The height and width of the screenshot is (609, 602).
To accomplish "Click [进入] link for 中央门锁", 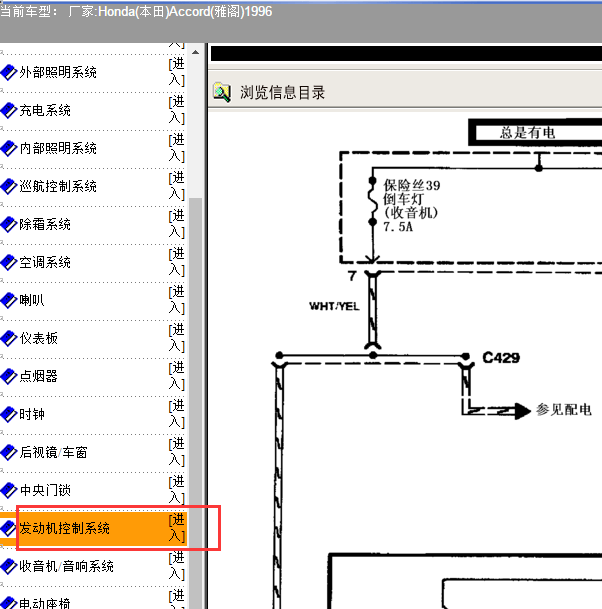I will click(177, 490).
